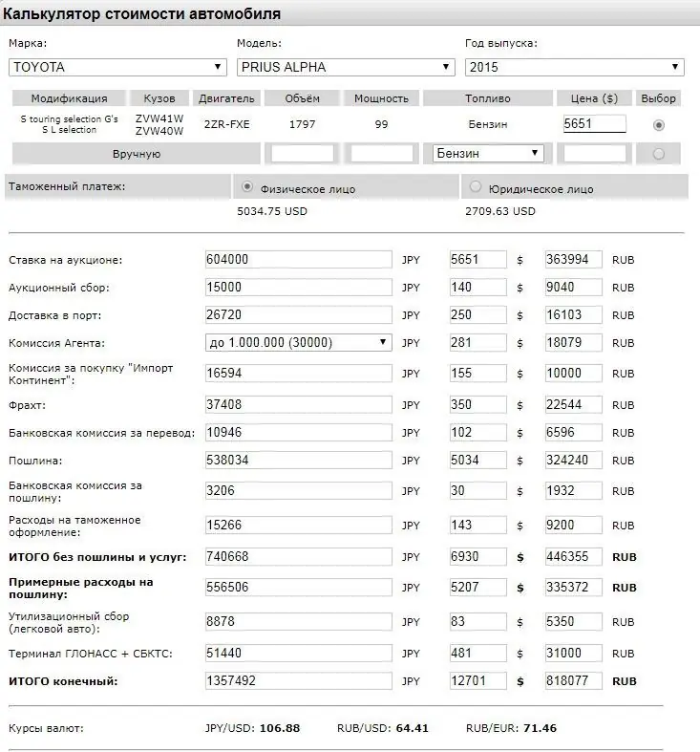700x752 pixels.
Task: Click the ИТОГО конечный JPY field
Action: (x=298, y=681)
